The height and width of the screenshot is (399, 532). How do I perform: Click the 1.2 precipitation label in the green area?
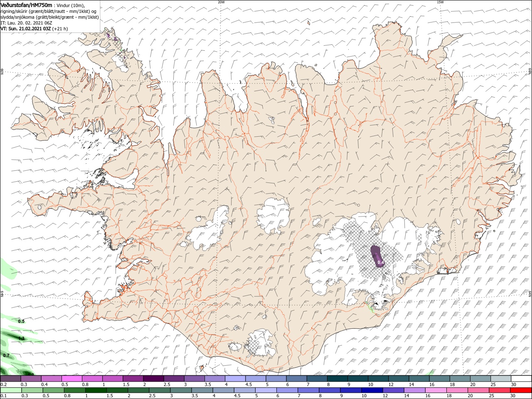pyautogui.click(x=22, y=338)
